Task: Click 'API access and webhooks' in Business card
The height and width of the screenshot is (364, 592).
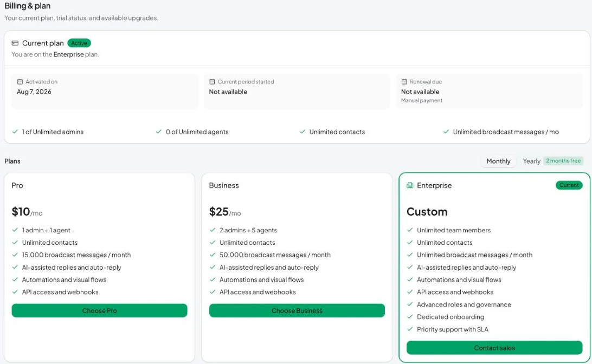Action: 258,292
